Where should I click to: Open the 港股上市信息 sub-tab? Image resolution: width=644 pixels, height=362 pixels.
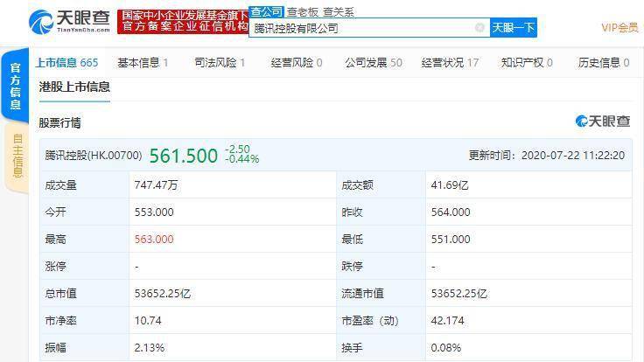pos(74,87)
